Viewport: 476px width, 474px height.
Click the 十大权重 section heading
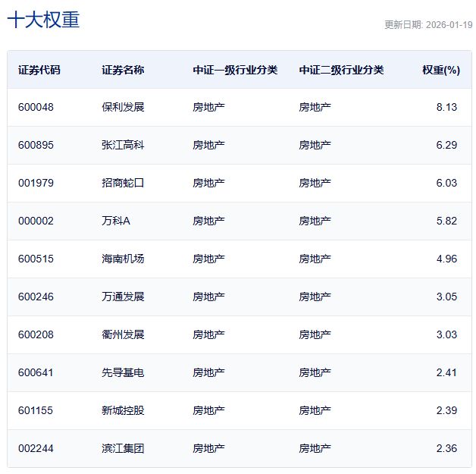[x=43, y=20]
